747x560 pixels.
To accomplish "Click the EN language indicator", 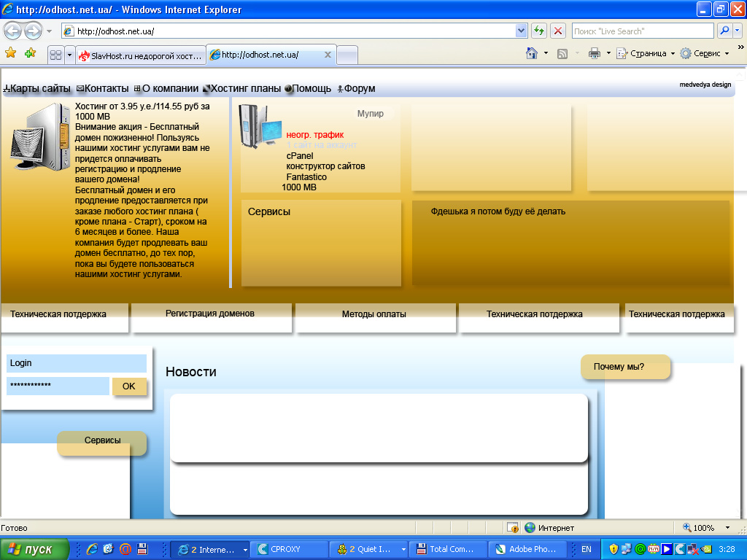I will point(586,549).
